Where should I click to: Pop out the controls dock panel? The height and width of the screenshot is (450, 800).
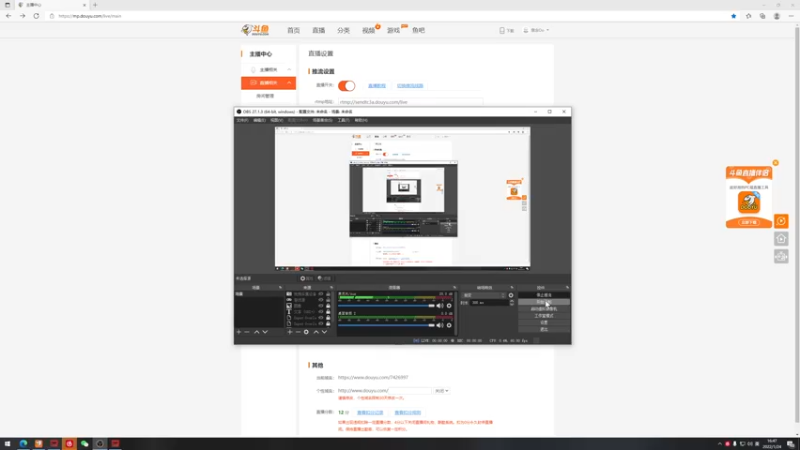tap(567, 288)
